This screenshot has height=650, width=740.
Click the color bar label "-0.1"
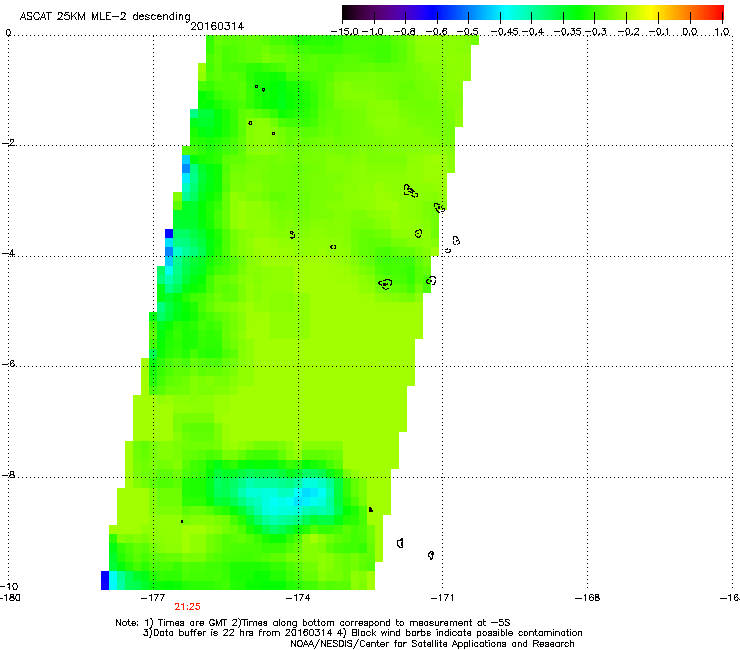(660, 32)
